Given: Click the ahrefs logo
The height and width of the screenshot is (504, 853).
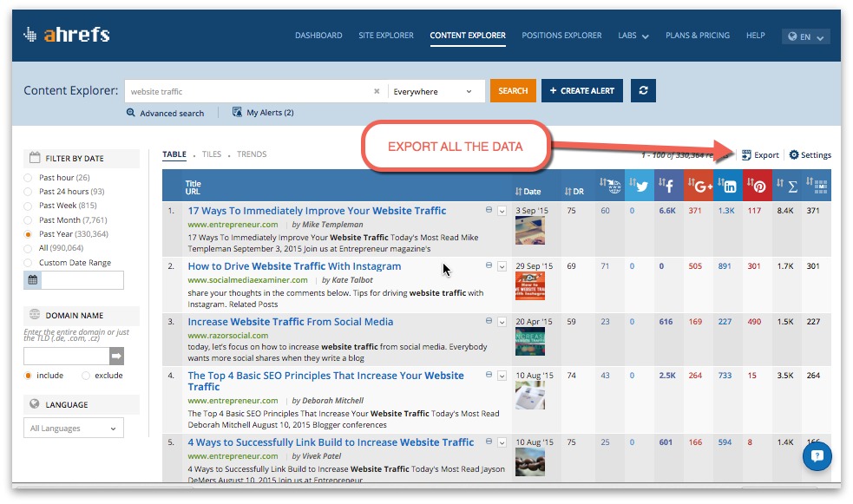Looking at the screenshot, I should [67, 35].
